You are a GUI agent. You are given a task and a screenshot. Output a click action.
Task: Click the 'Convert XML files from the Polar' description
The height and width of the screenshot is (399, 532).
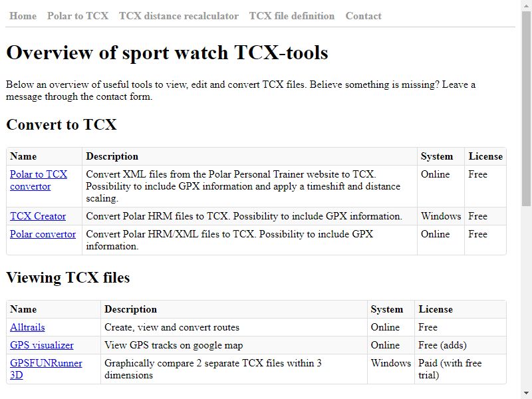(243, 186)
